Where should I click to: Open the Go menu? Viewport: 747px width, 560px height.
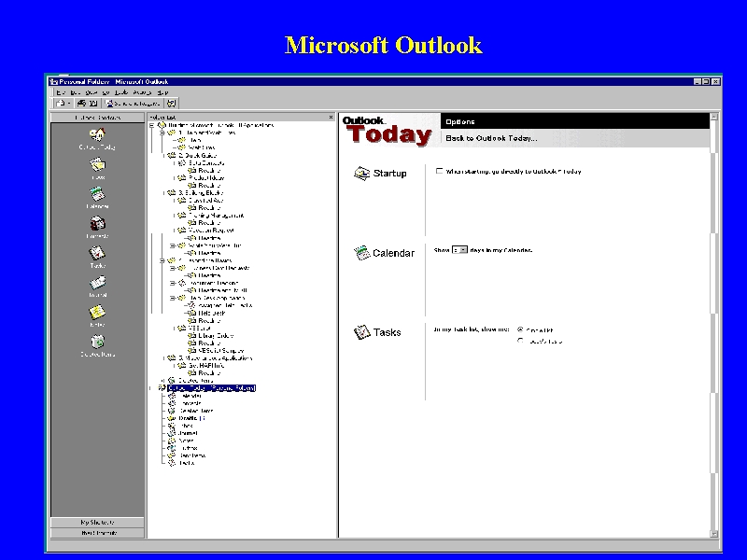pos(106,92)
